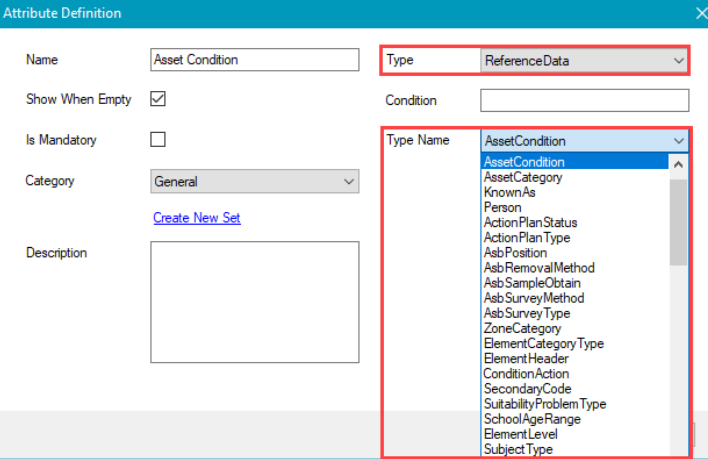The image size is (708, 459).
Task: Select ZoneCategory in the list
Action: point(522,328)
